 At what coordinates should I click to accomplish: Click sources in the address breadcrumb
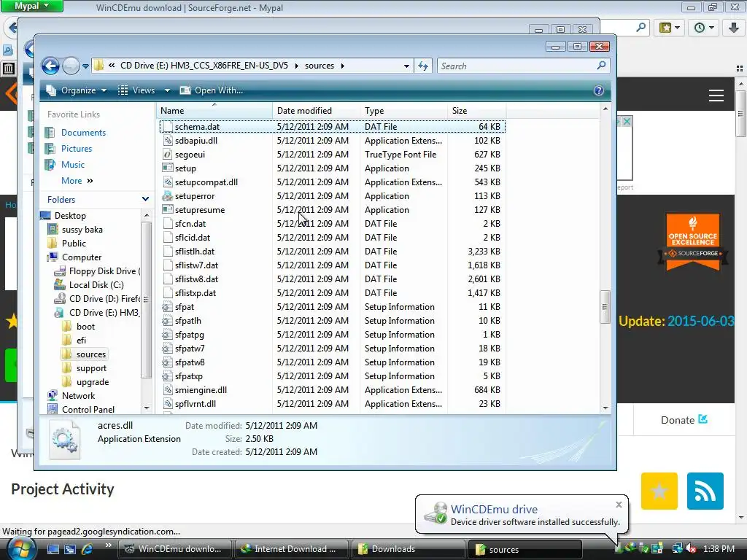tap(320, 66)
